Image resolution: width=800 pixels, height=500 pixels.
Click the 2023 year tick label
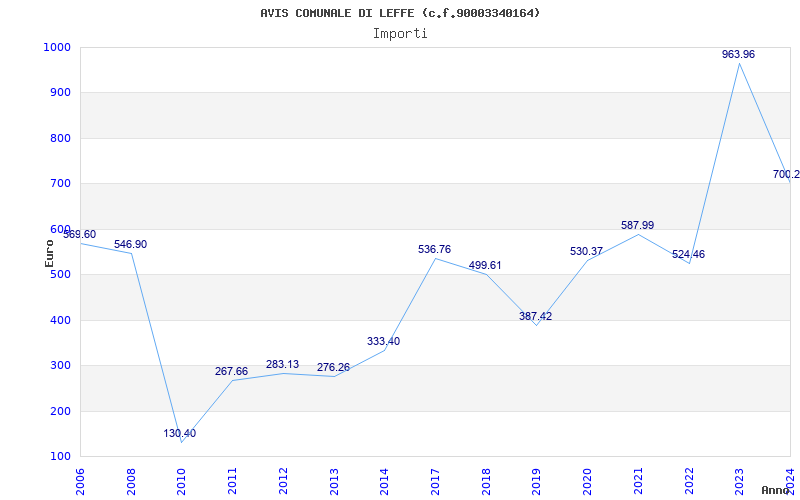739,482
